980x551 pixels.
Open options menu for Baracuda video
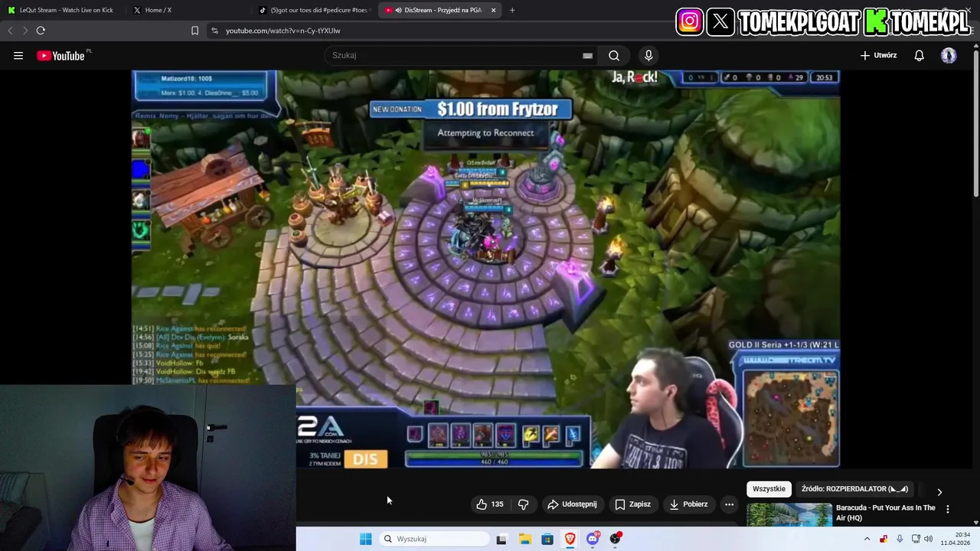(948, 509)
